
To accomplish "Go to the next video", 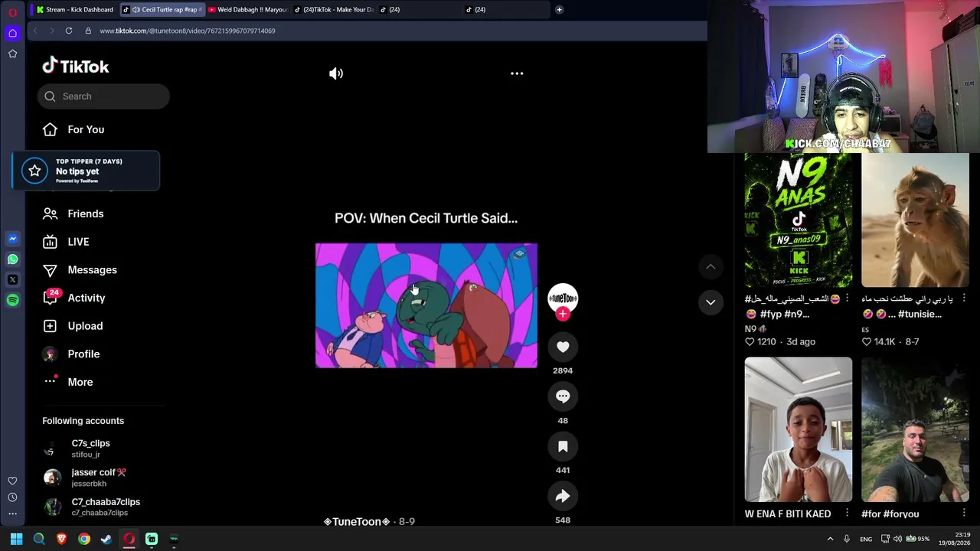I will [710, 302].
